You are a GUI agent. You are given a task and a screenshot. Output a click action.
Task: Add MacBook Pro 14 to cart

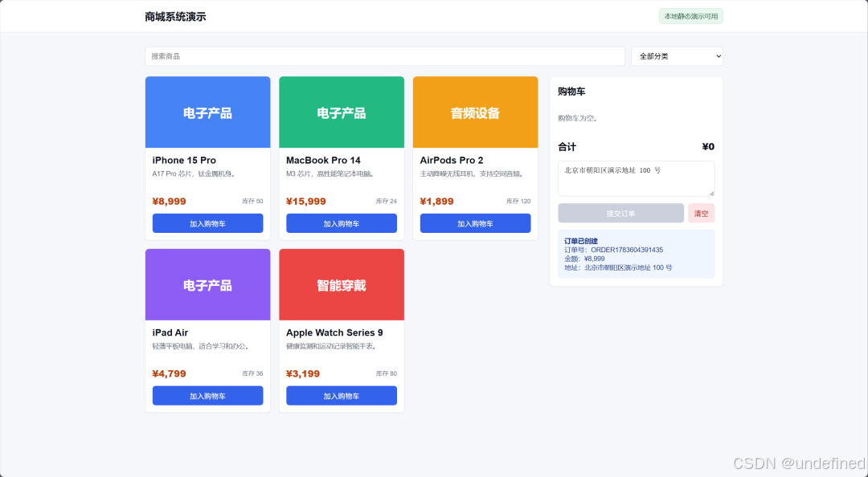tap(342, 223)
